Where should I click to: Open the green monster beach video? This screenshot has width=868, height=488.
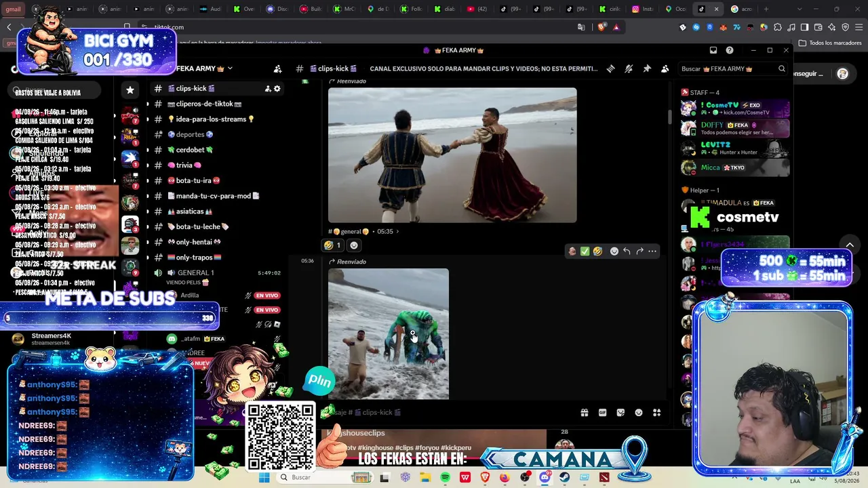[389, 334]
